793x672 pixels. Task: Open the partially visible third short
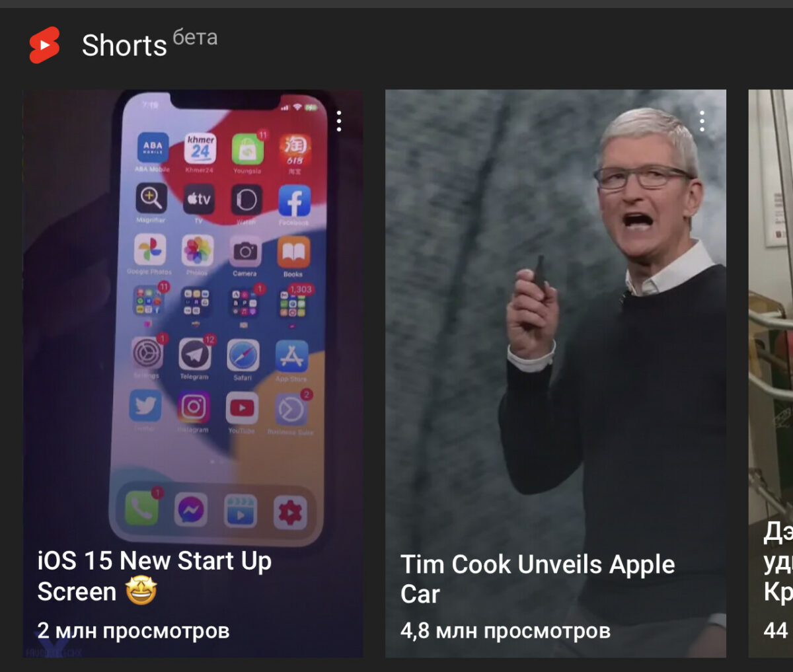(771, 373)
